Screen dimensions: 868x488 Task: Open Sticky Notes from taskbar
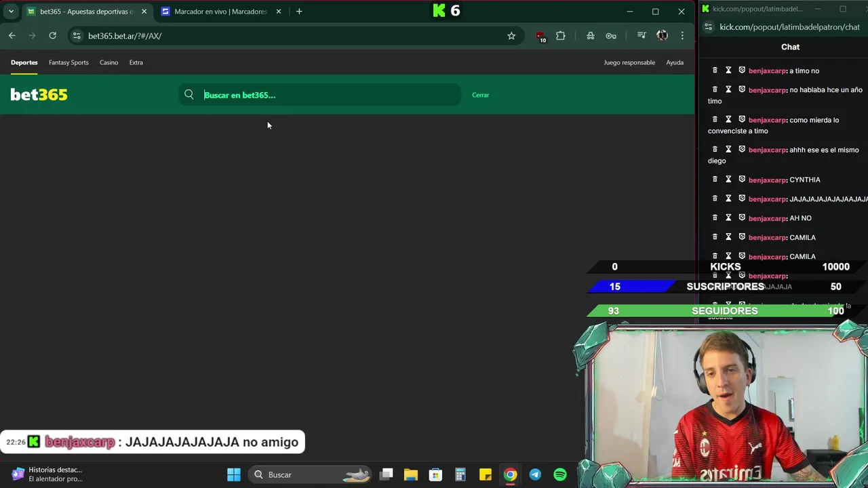486,474
